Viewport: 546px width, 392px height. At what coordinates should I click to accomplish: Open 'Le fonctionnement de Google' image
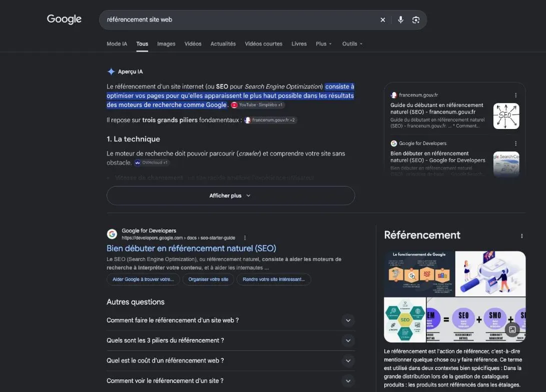(419, 273)
